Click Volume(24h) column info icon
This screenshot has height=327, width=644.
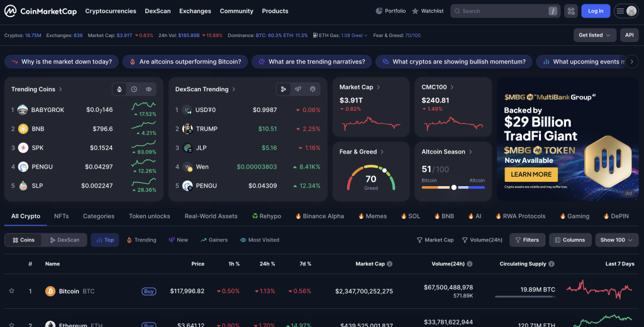pyautogui.click(x=469, y=263)
